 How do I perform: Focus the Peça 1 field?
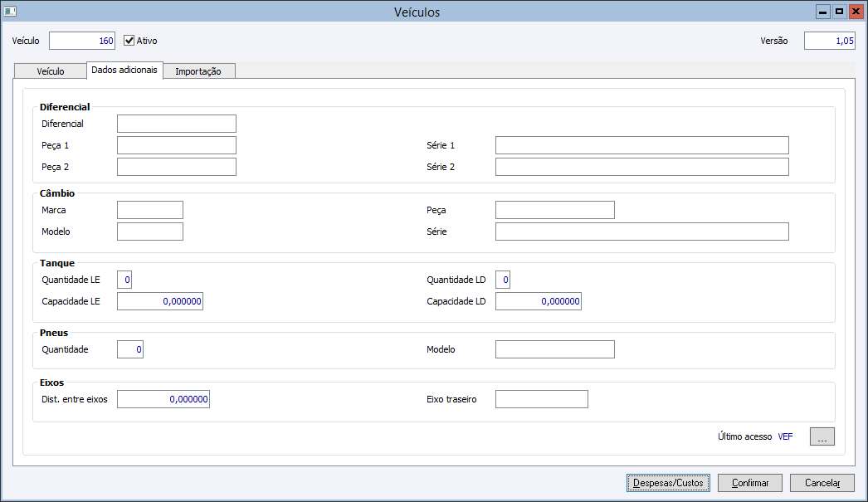click(x=177, y=145)
